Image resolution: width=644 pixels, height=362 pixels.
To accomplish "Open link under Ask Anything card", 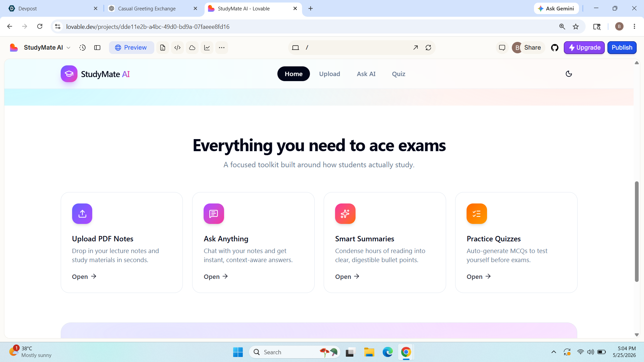I will [216, 277].
